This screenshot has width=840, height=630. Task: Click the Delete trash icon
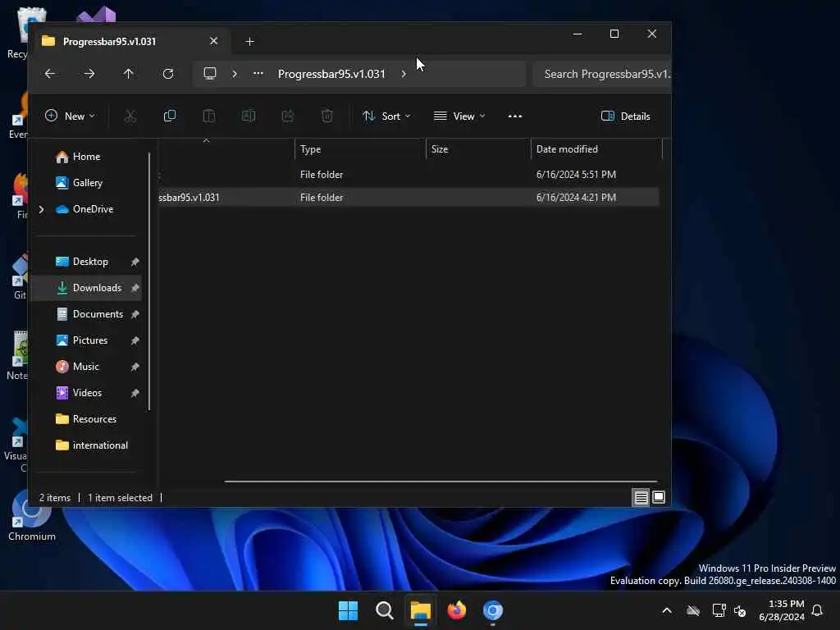[x=327, y=116]
